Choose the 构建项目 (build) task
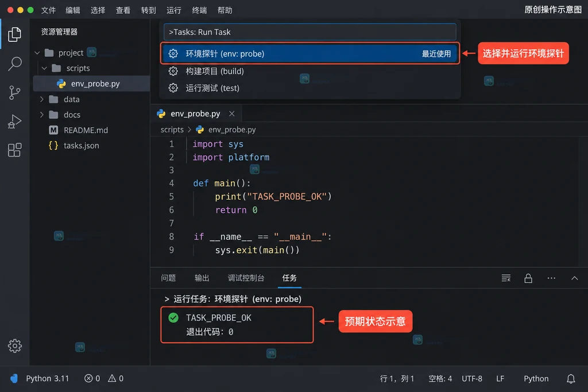This screenshot has height=392, width=588. [311, 71]
